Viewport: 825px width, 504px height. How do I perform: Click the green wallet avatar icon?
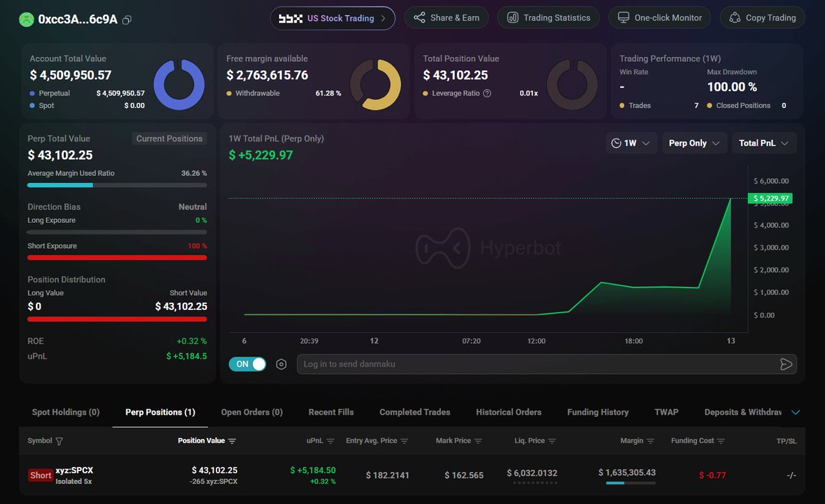pyautogui.click(x=26, y=20)
